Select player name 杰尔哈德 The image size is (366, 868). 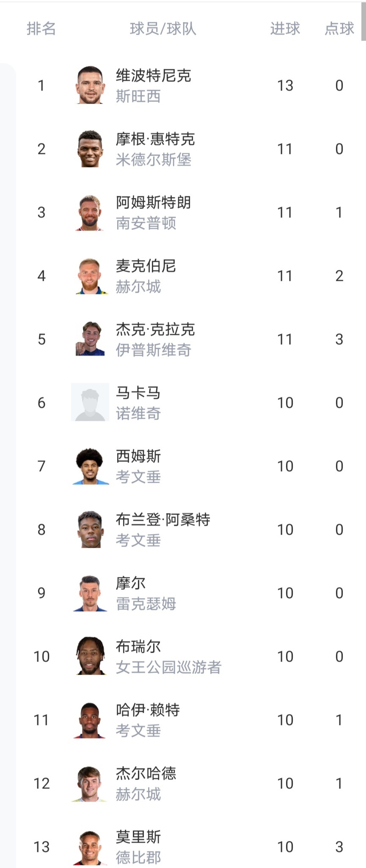coord(146,773)
